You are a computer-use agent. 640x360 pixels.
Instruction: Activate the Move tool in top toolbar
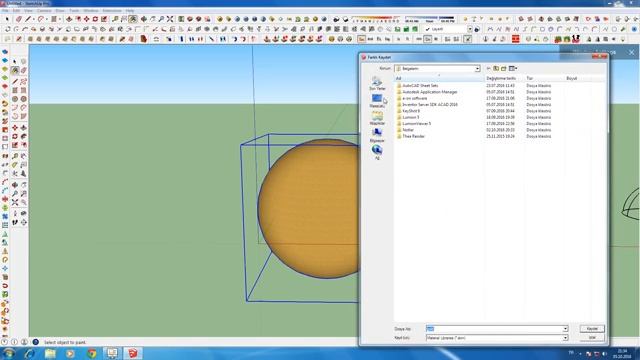coord(87,19)
